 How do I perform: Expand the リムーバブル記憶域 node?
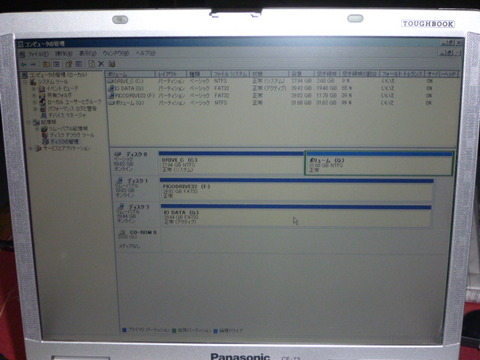click(37, 129)
